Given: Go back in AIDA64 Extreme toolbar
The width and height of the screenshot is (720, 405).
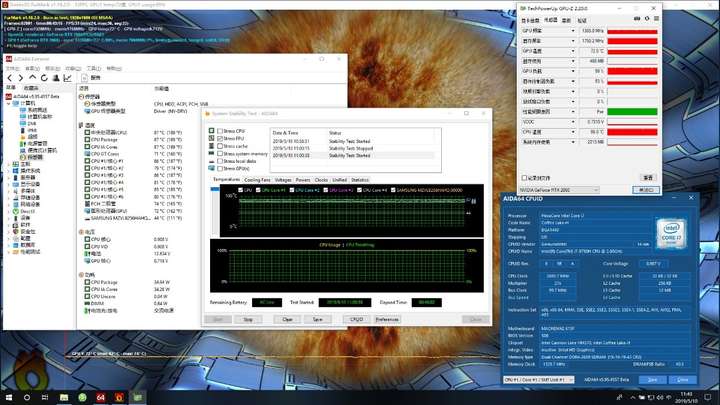Looking at the screenshot, I should tap(10, 78).
